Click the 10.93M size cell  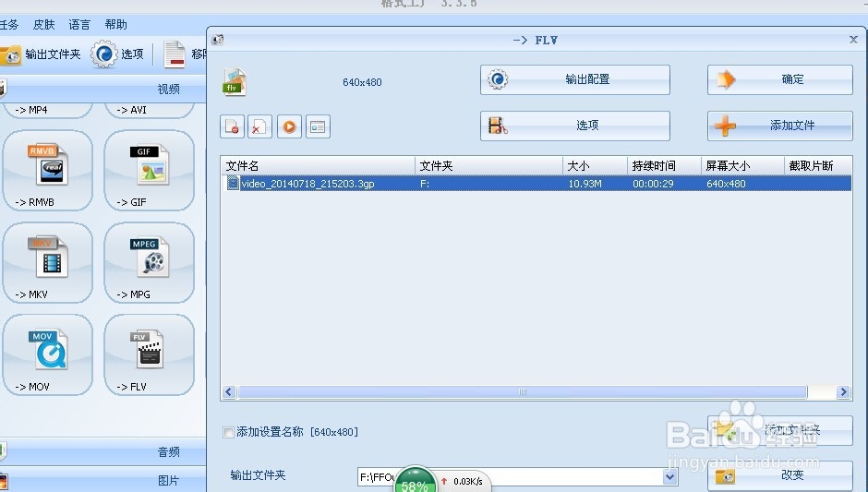pos(585,184)
